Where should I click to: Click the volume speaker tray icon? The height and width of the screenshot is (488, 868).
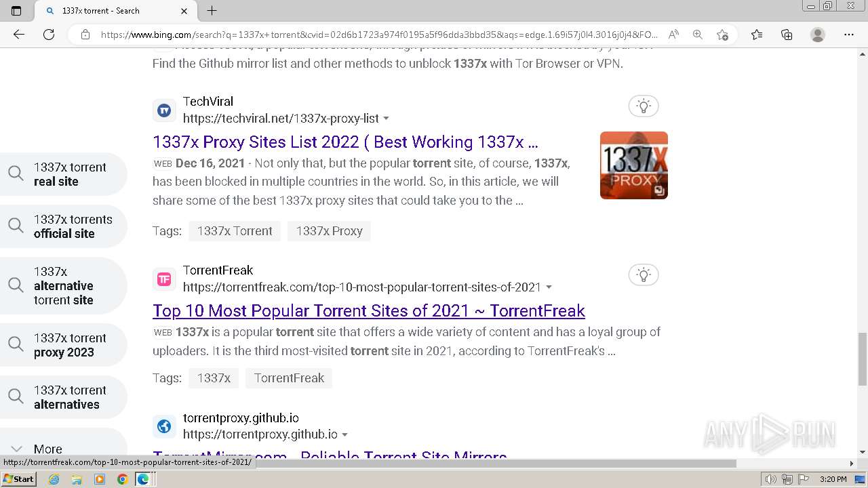click(771, 479)
